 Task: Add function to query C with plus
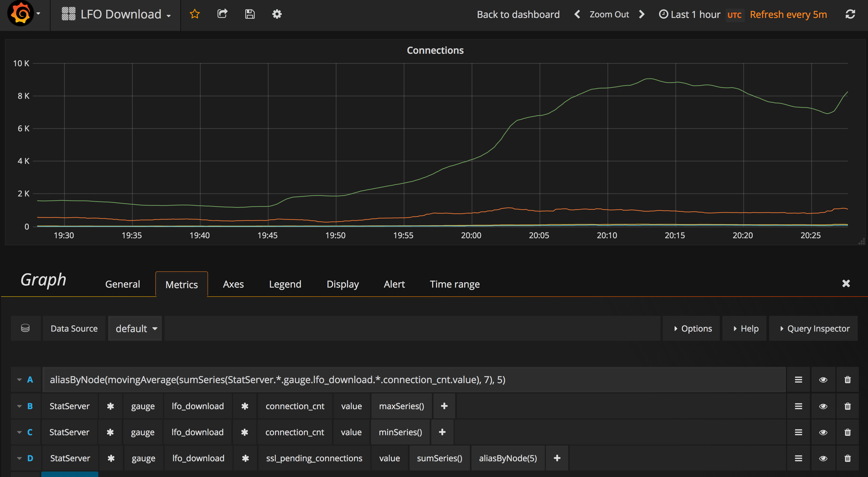(x=442, y=432)
